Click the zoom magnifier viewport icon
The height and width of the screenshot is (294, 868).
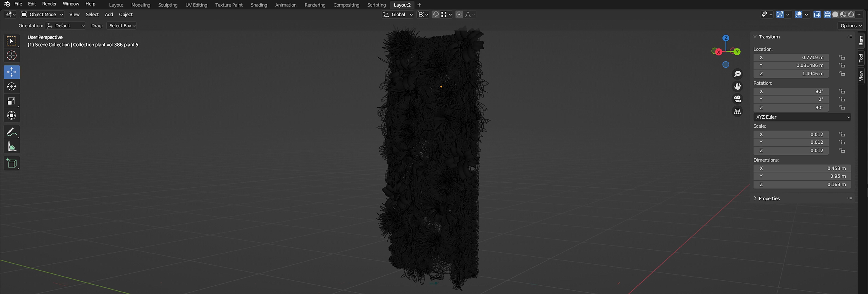click(x=737, y=74)
